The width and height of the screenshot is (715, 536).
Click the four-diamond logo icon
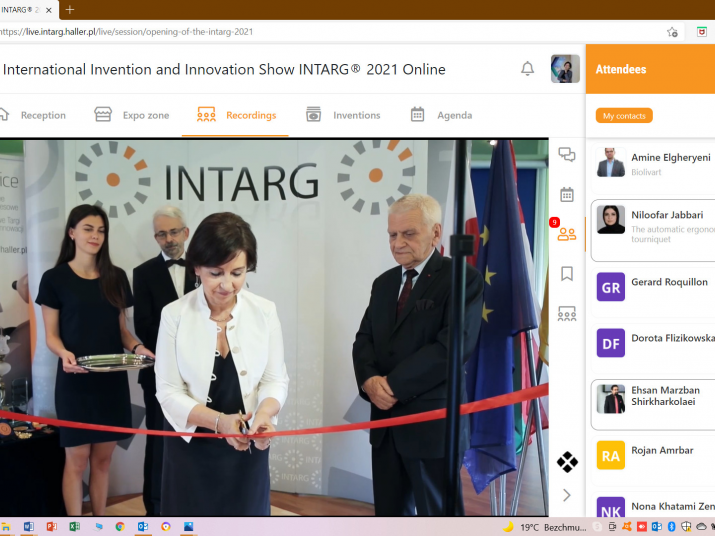coord(567,462)
